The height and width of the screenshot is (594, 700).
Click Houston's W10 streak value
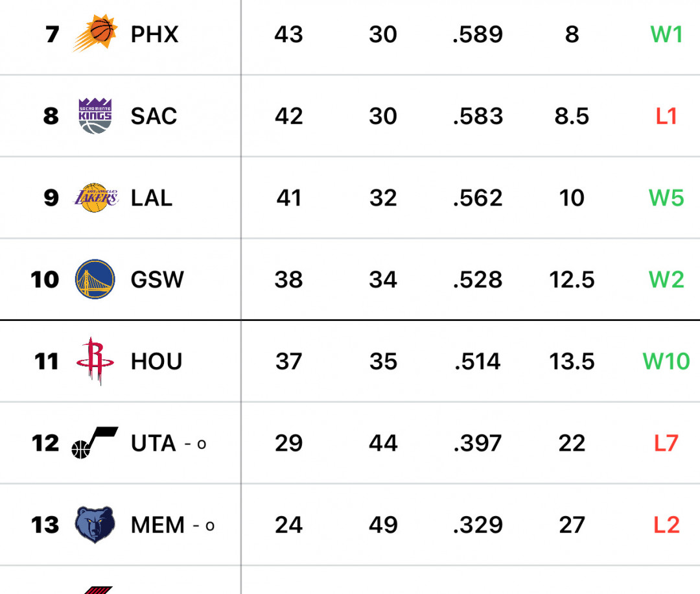point(666,361)
